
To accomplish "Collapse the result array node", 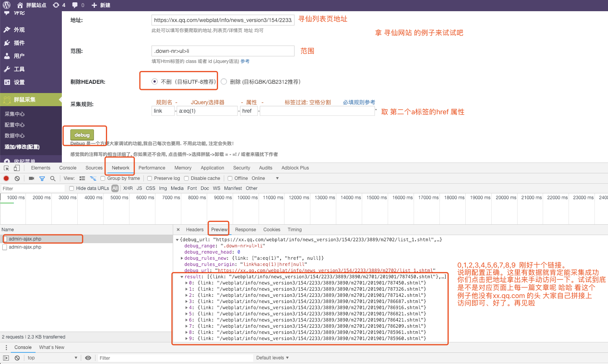I will tap(182, 277).
